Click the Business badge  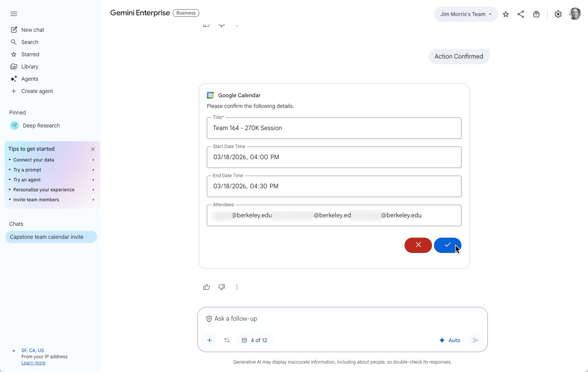click(x=186, y=13)
